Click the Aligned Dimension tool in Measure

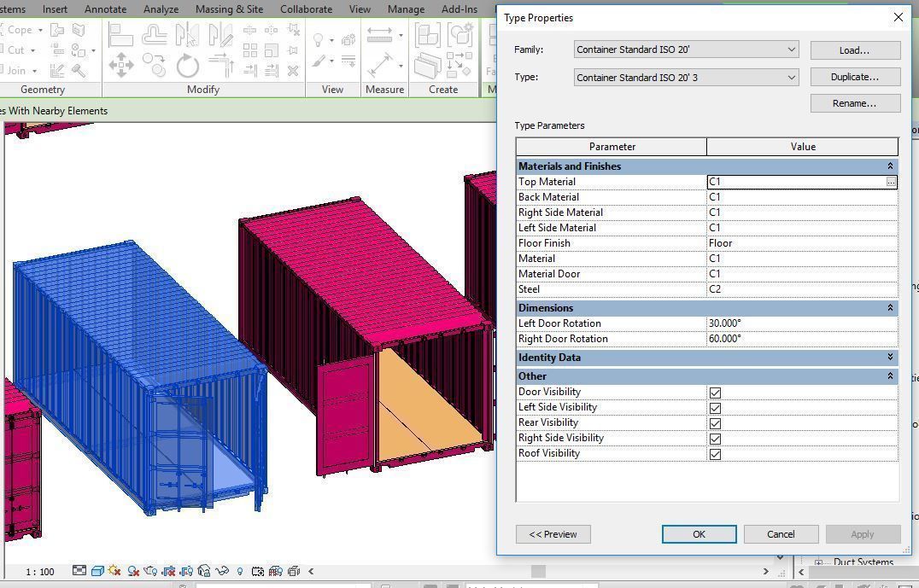click(379, 35)
